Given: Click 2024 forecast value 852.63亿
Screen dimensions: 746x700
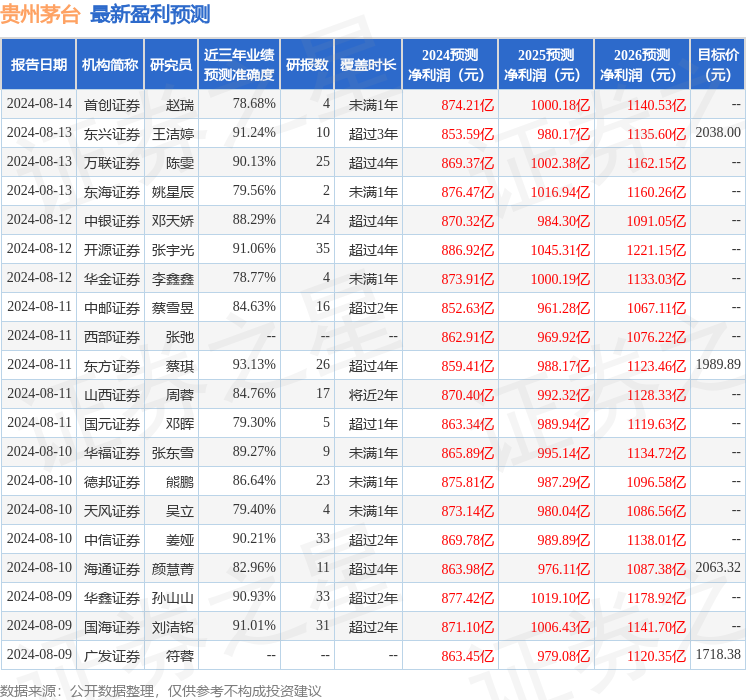Looking at the screenshot, I should [468, 308].
